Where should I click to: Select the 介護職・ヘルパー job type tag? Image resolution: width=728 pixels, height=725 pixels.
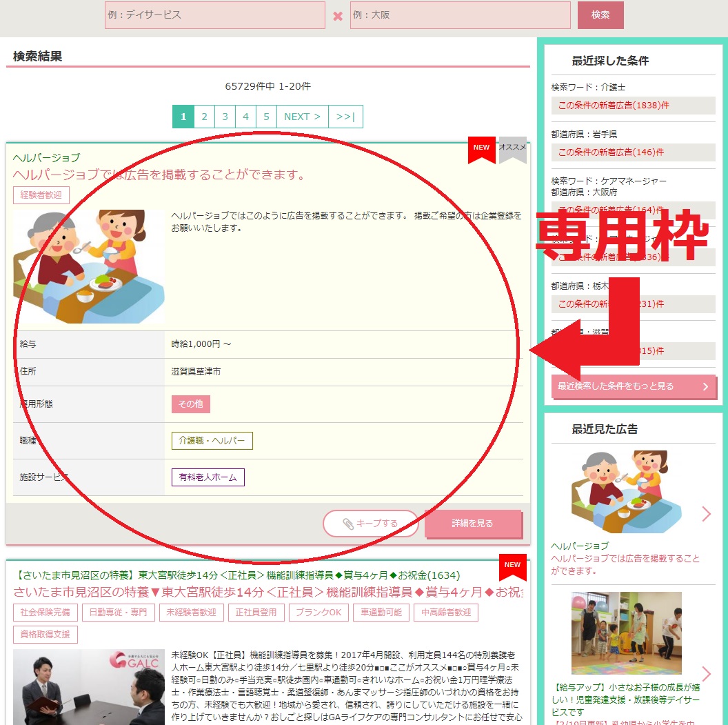(212, 441)
